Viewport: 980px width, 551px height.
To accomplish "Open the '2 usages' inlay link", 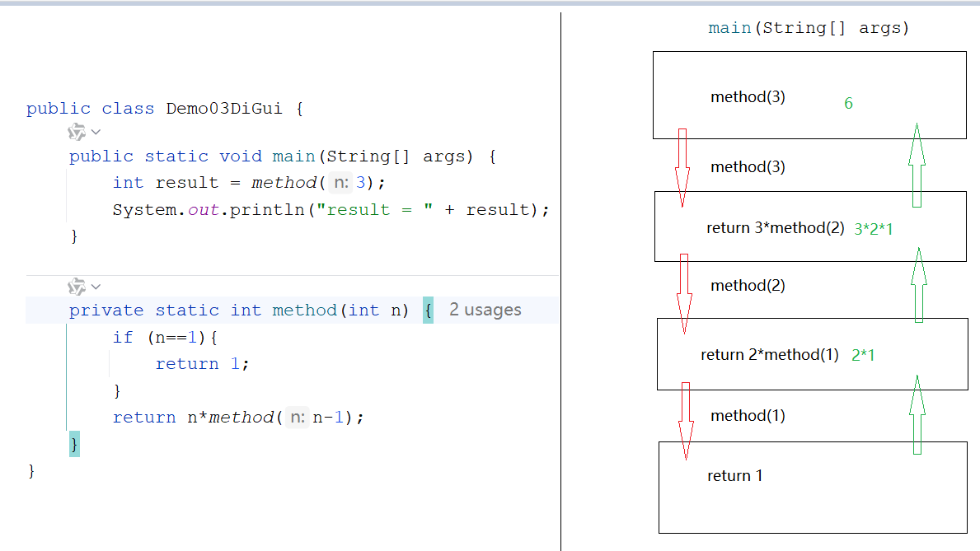I will tap(485, 310).
